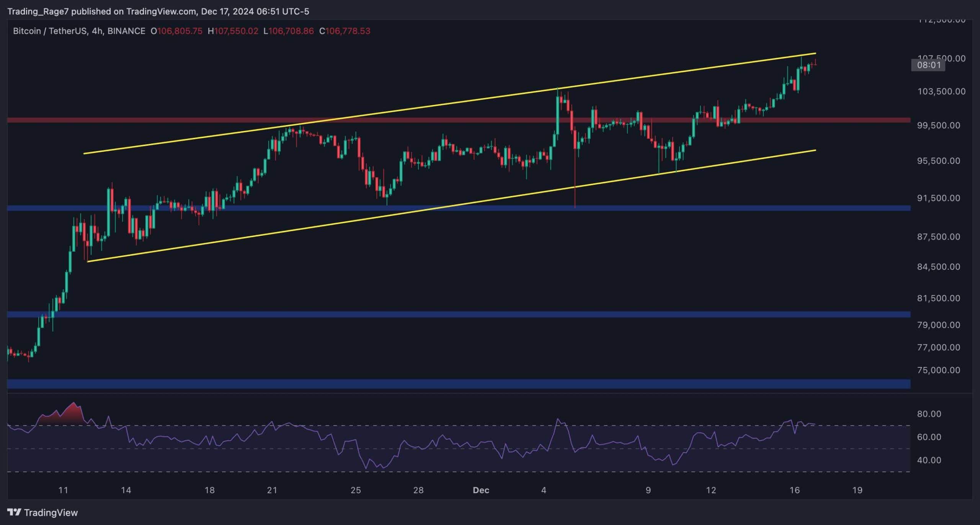Select the upper yellow channel trendline
980x525 pixels.
[450, 103]
